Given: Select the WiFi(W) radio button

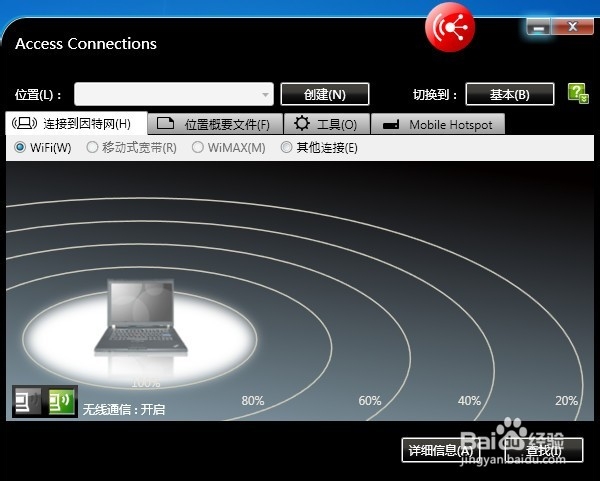Looking at the screenshot, I should click(x=20, y=147).
